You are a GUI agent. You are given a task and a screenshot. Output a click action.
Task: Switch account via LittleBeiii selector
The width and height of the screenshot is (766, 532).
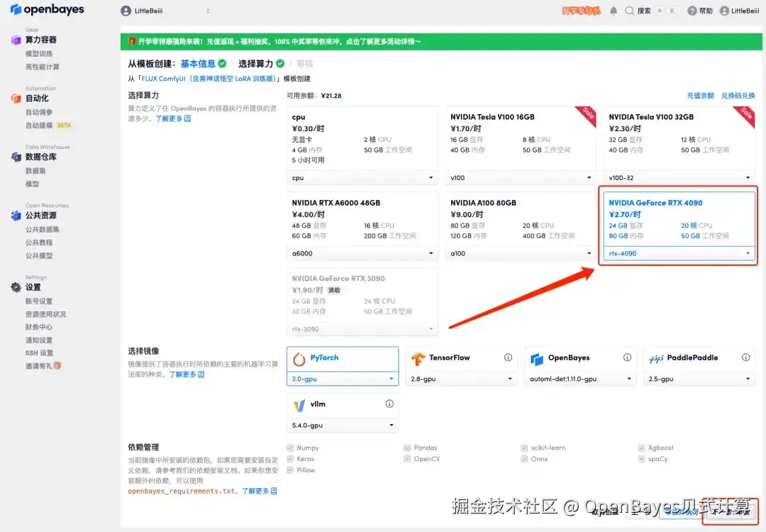point(166,11)
